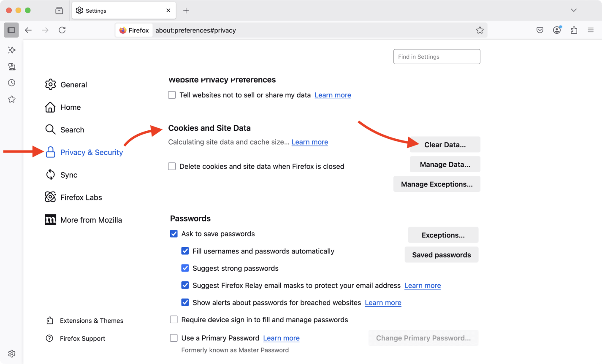Image resolution: width=602 pixels, height=364 pixels.
Task: Disable Suggest strong passwords checkbox
Action: click(185, 268)
